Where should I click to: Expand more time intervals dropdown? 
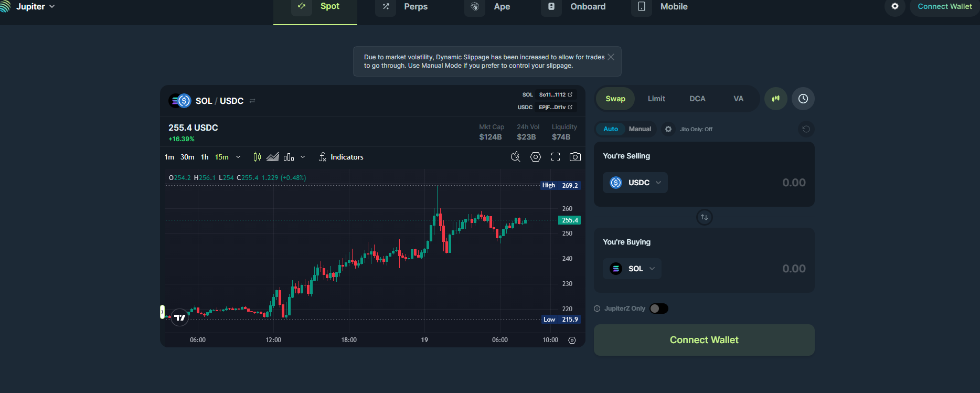tap(238, 157)
